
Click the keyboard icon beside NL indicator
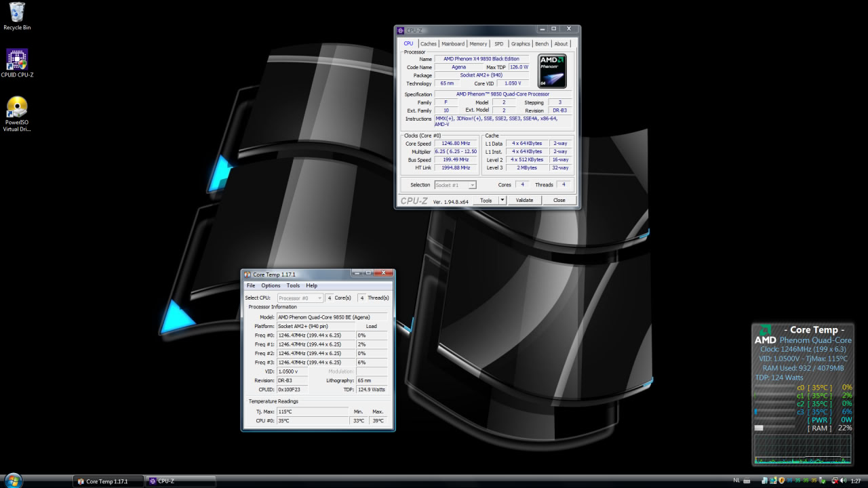pos(747,481)
